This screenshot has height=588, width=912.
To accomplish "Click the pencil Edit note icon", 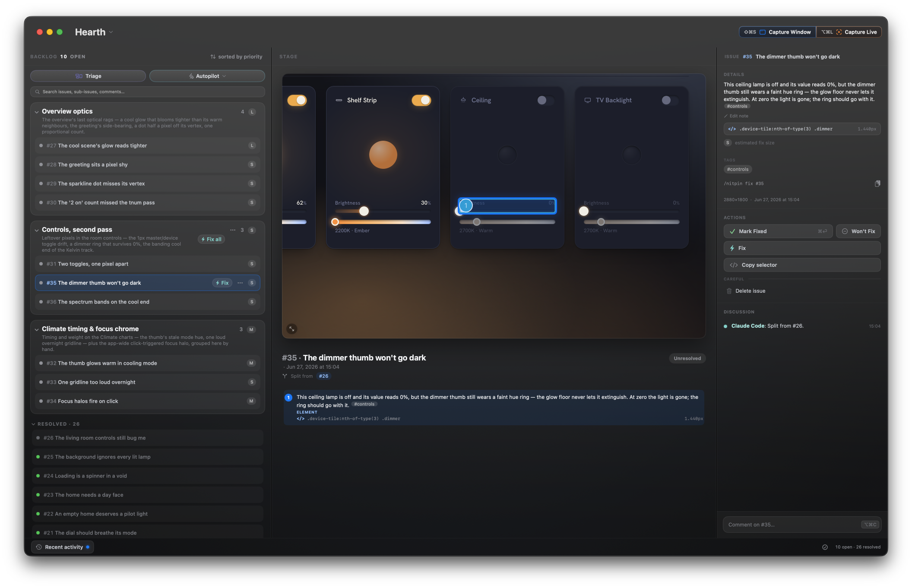I will tap(726, 116).
